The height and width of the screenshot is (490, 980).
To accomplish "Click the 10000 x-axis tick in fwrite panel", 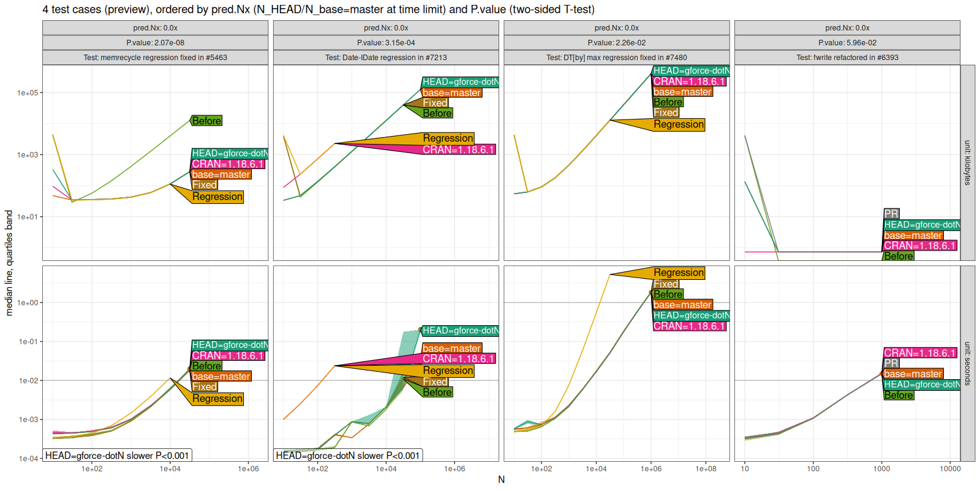I will tap(950, 469).
